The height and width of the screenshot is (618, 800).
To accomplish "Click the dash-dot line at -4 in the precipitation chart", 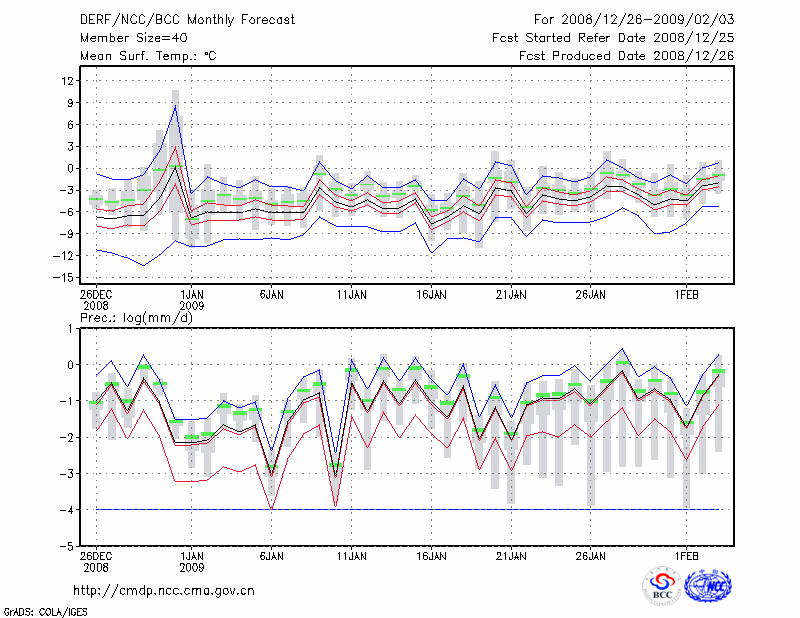I will [400, 510].
